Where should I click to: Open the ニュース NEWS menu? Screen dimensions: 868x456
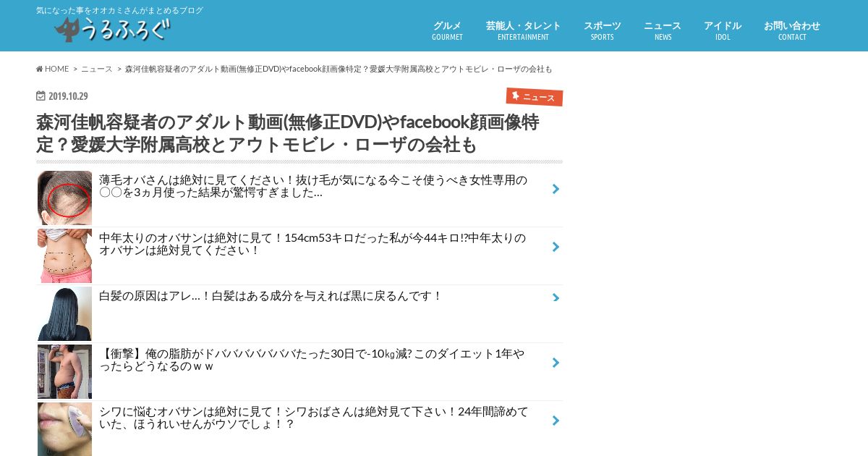(663, 30)
